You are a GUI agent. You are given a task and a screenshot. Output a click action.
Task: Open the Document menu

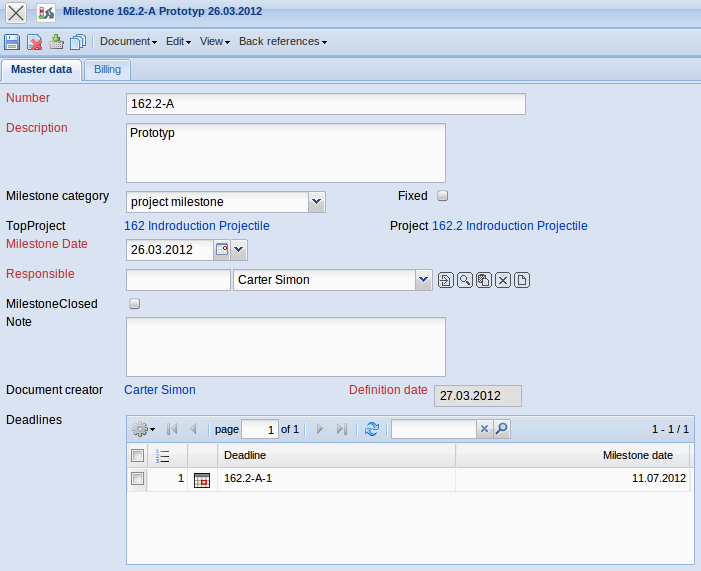(x=128, y=42)
